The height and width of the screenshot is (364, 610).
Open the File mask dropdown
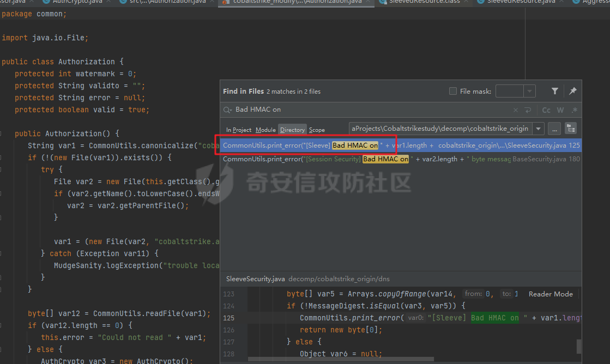click(x=529, y=91)
